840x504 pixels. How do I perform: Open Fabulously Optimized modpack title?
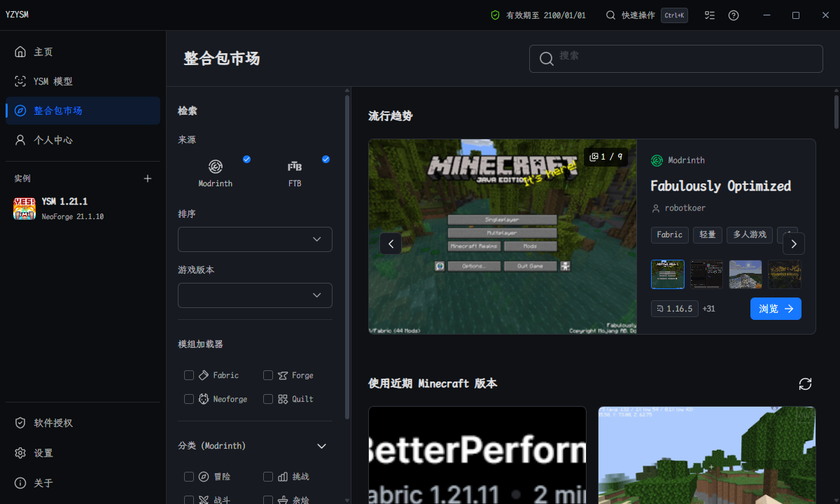click(x=720, y=185)
